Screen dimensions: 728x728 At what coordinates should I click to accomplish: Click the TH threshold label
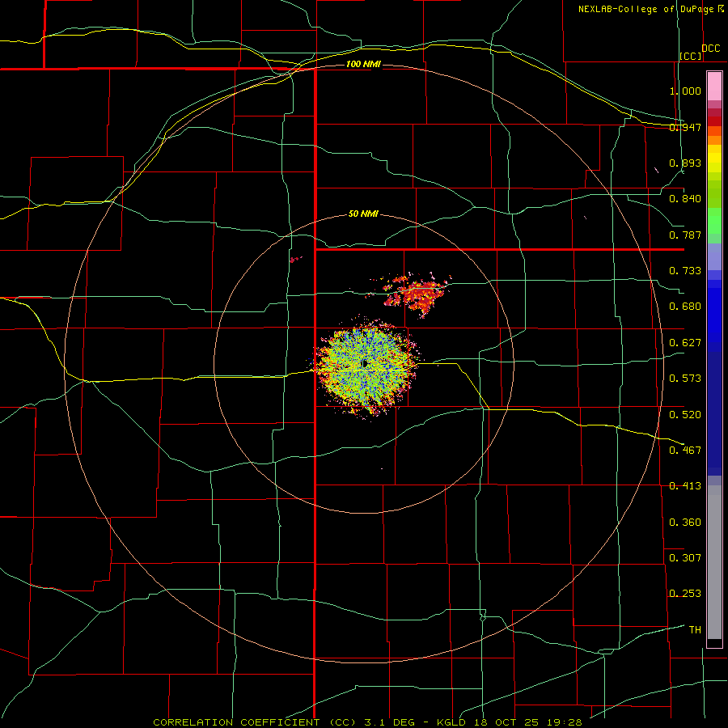click(695, 630)
